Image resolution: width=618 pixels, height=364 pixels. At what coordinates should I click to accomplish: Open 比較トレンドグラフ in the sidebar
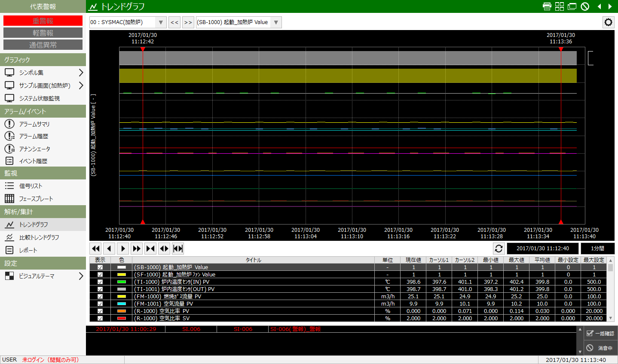(39, 237)
